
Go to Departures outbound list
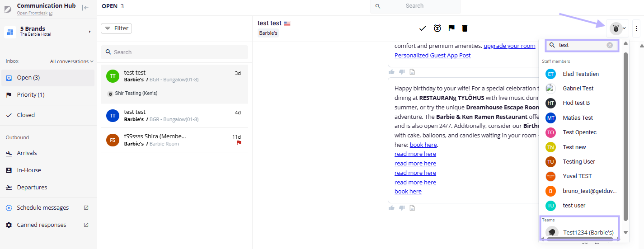[48, 188]
